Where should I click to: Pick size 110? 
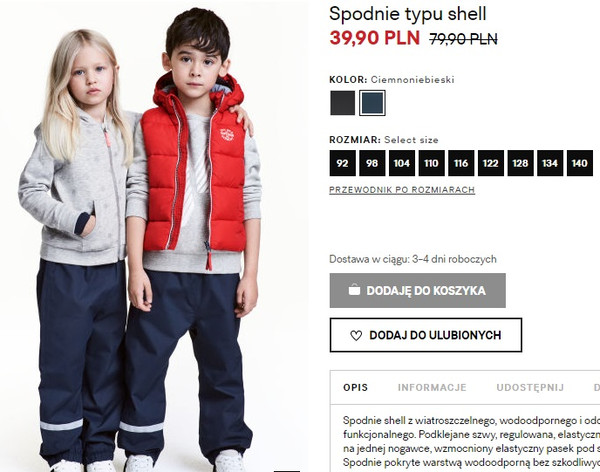[431, 163]
